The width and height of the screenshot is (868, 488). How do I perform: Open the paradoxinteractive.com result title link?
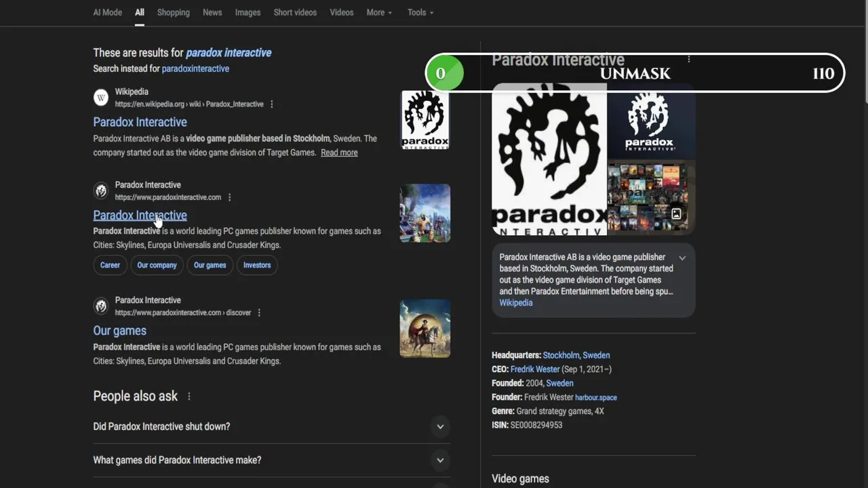(140, 215)
